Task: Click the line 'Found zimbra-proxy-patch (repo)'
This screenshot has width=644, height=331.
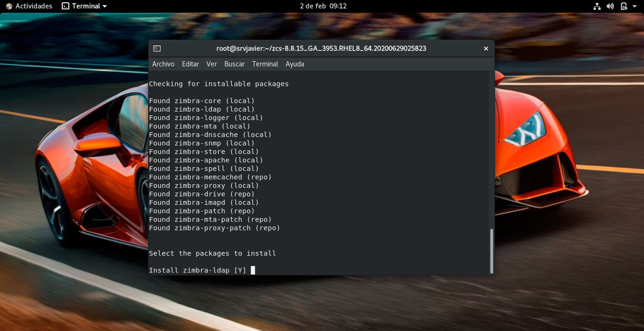Action: [215, 228]
